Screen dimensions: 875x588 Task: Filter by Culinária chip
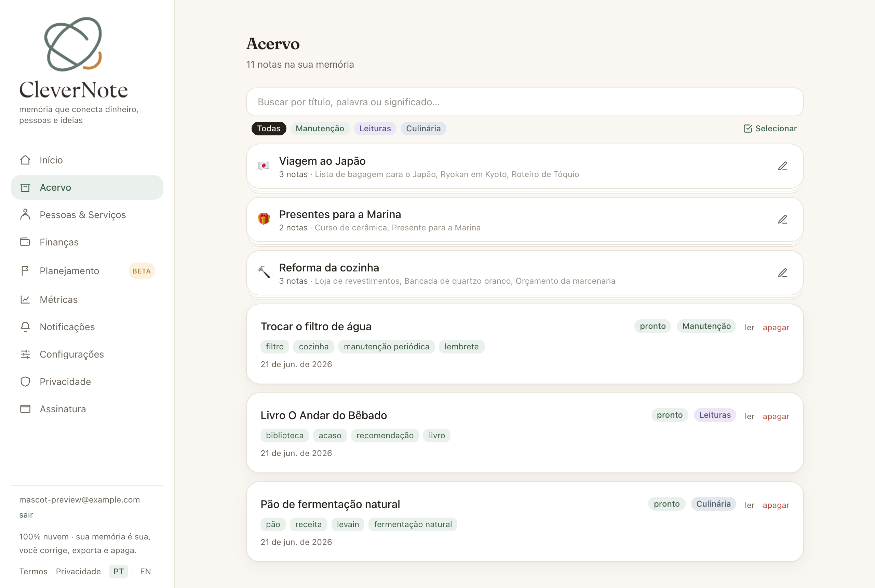click(423, 129)
